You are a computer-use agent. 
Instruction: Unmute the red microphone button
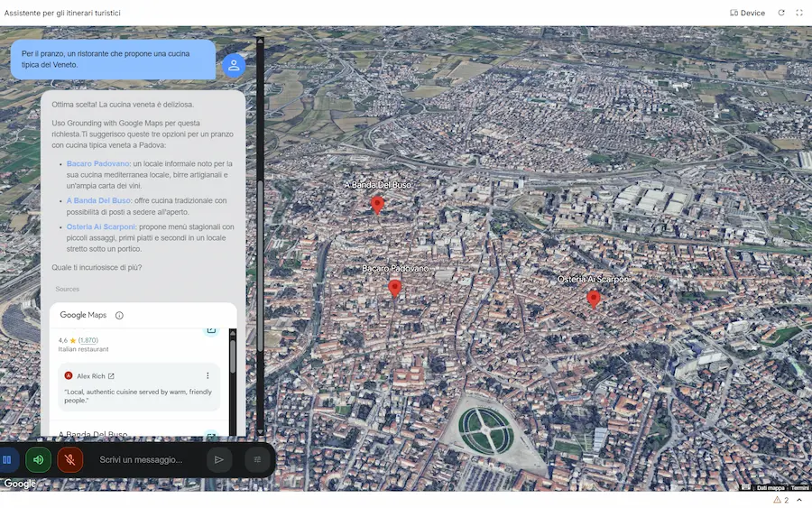pyautogui.click(x=69, y=459)
